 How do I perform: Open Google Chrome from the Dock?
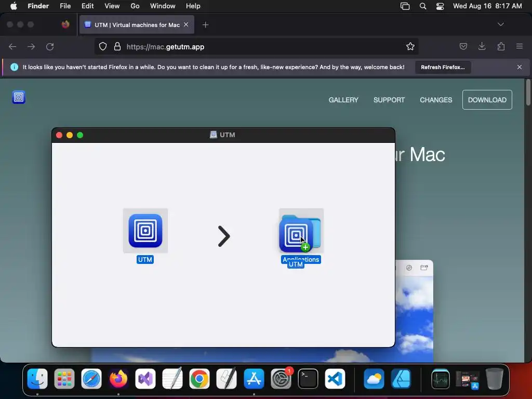[199, 378]
